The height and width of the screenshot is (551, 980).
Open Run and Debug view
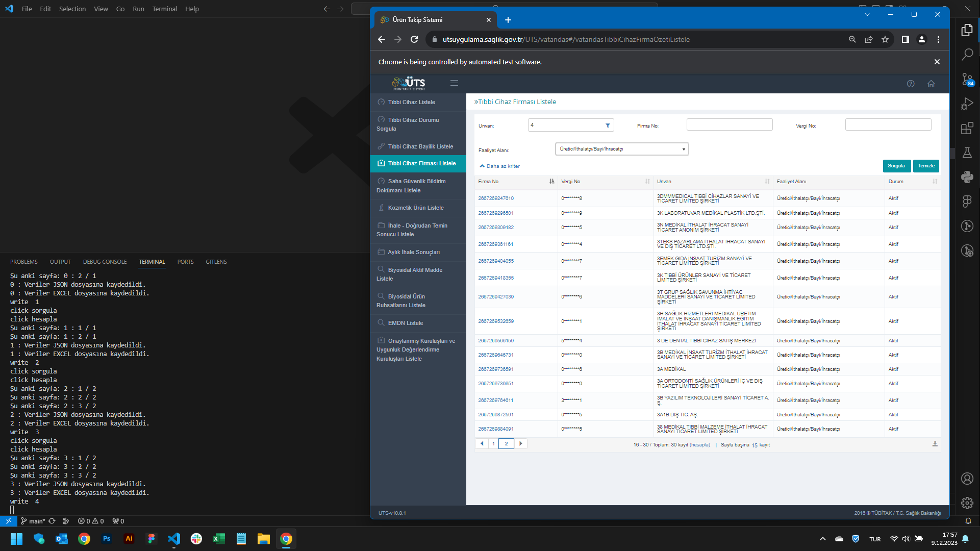967,104
